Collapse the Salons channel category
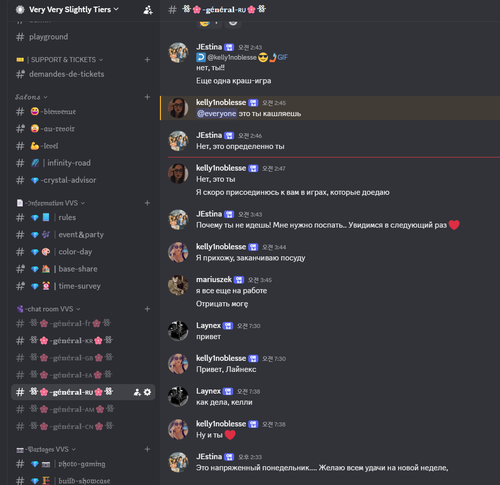Screen dimensions: 500x485 click(x=31, y=97)
